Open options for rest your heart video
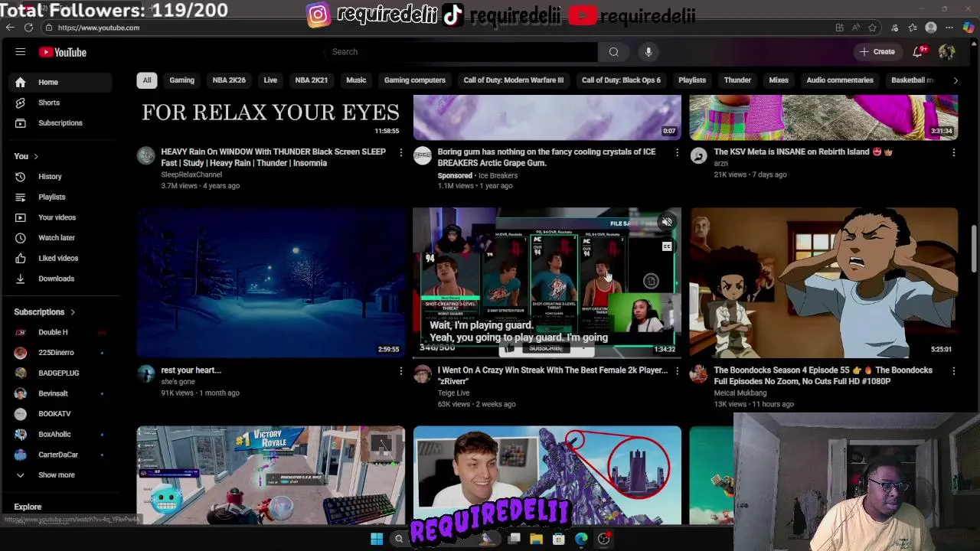 [x=400, y=371]
